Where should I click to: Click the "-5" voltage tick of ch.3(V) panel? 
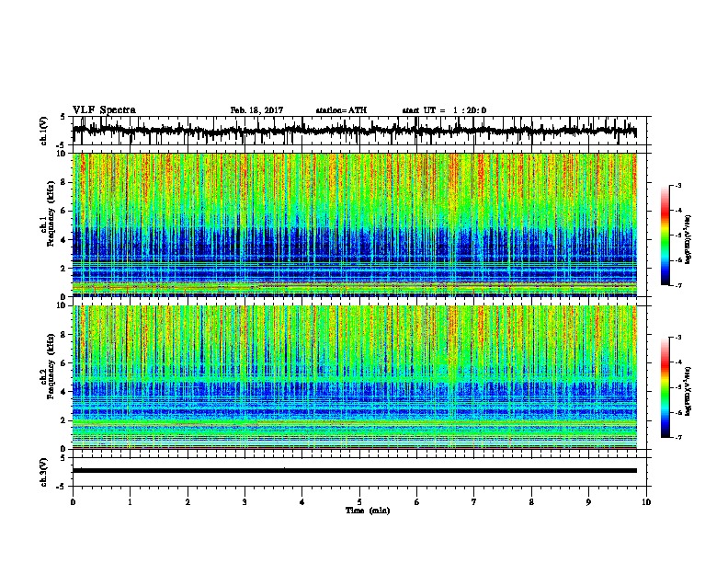click(62, 487)
